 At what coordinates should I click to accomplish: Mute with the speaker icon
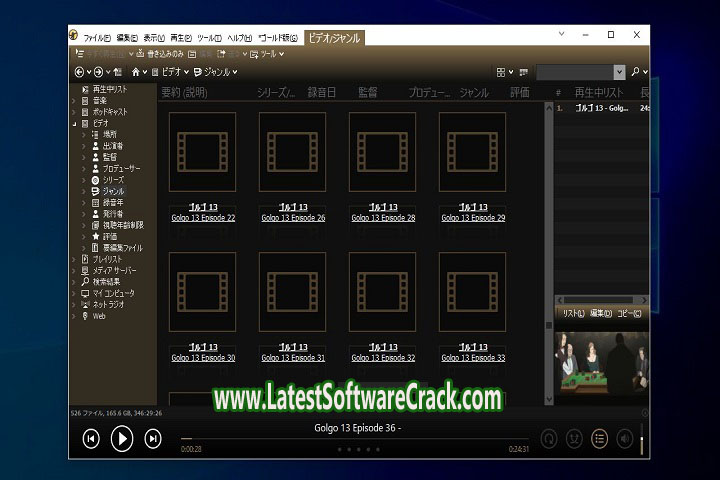(624, 439)
